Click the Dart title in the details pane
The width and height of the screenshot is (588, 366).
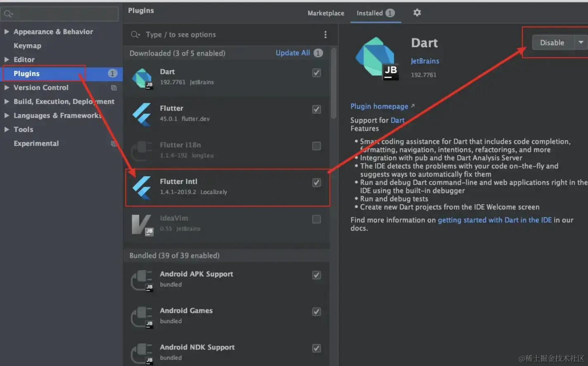[424, 43]
